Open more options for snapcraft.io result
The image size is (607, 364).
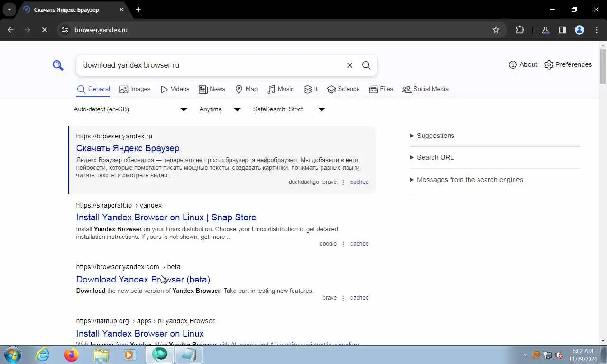pyautogui.click(x=343, y=244)
